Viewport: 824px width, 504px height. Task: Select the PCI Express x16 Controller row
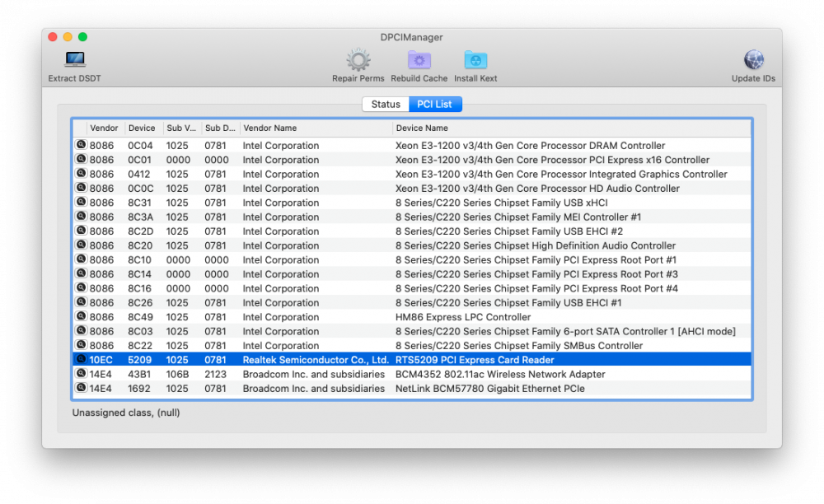tap(412, 160)
